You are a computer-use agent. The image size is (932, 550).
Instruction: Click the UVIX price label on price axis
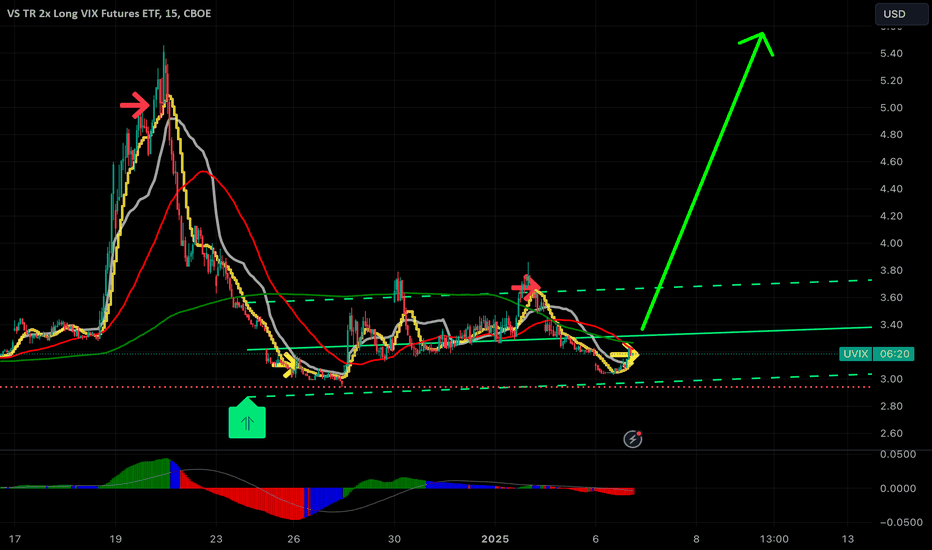click(856, 354)
